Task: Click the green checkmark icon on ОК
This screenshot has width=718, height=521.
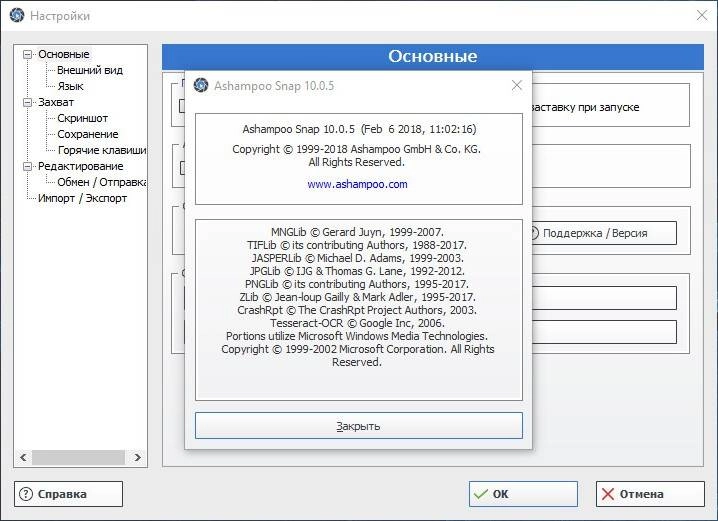Action: tap(480, 494)
